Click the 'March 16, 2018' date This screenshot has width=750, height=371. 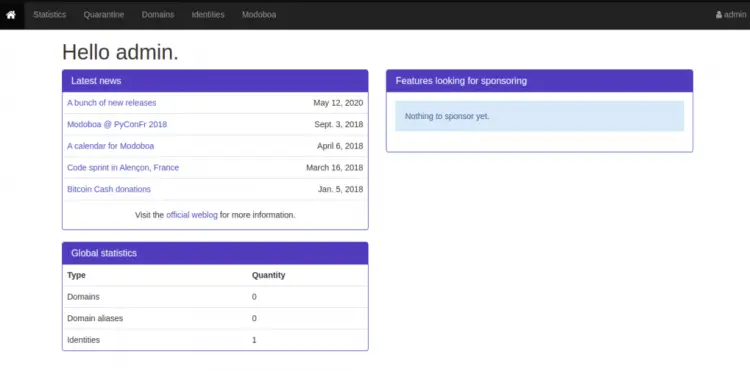335,168
